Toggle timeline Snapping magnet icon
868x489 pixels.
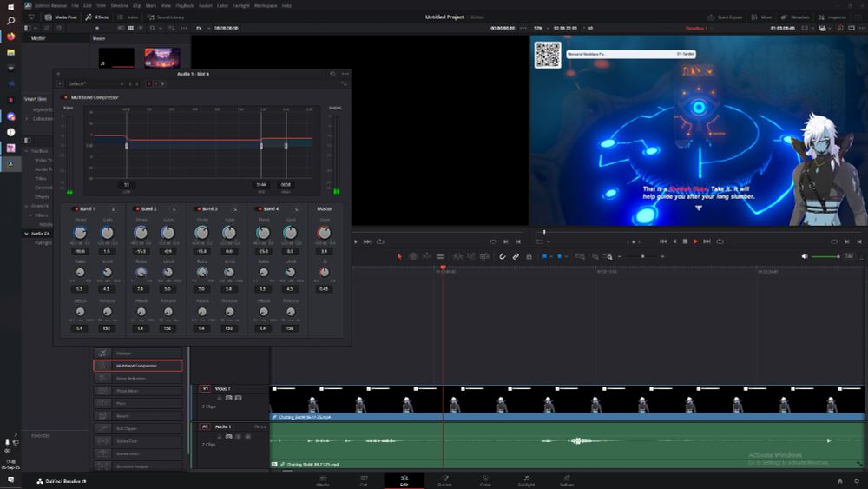click(502, 256)
